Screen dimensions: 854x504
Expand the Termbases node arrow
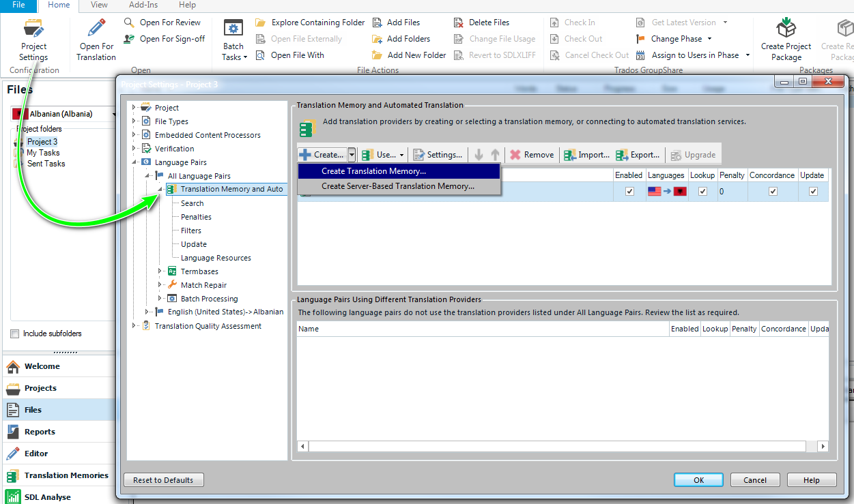click(x=160, y=271)
